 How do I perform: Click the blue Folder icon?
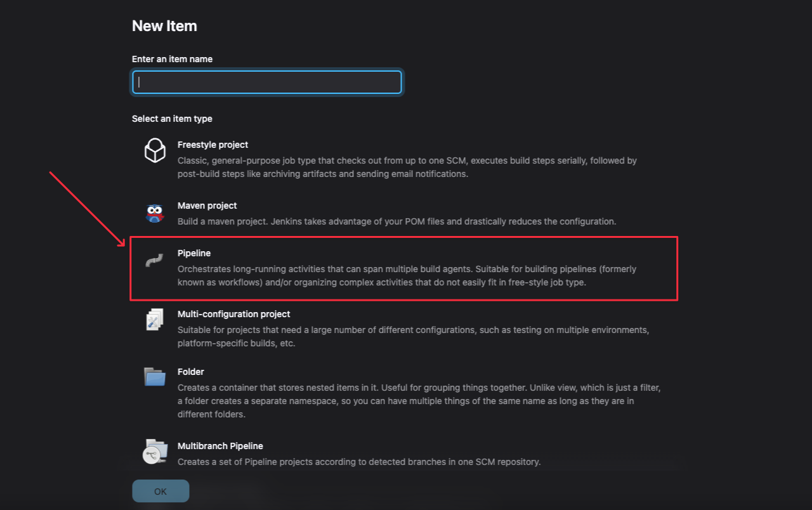[x=155, y=377]
